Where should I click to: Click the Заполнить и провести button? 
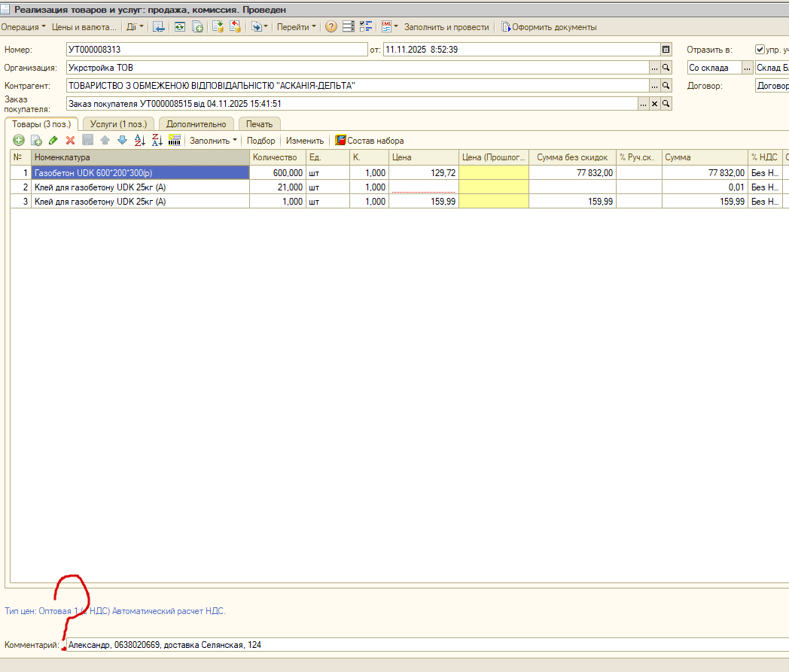[446, 27]
